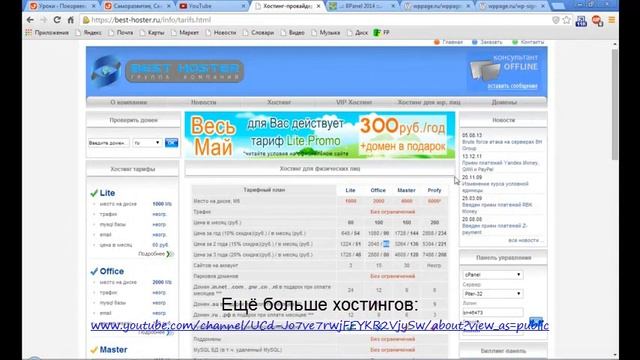Click the оставить сообщение link
Viewport: 640px width, 360px height.
[x=512, y=86]
